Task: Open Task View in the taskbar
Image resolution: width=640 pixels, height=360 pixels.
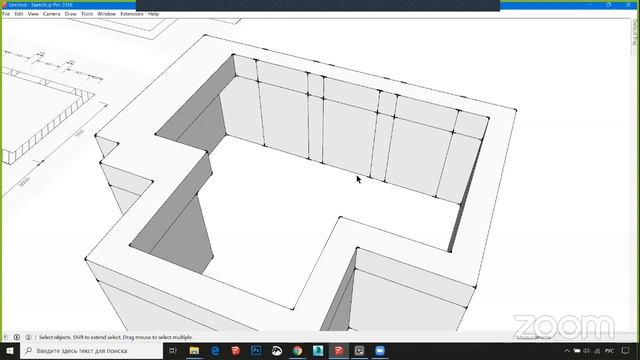Action: point(173,351)
